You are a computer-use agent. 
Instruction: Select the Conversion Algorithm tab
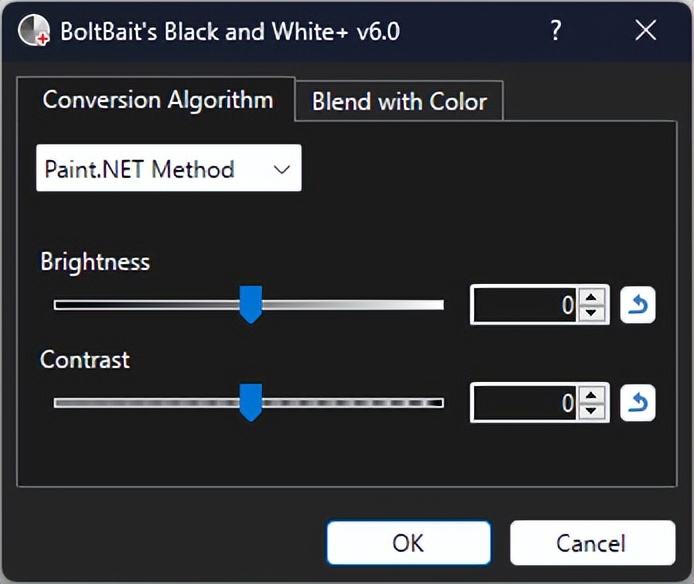point(157,100)
